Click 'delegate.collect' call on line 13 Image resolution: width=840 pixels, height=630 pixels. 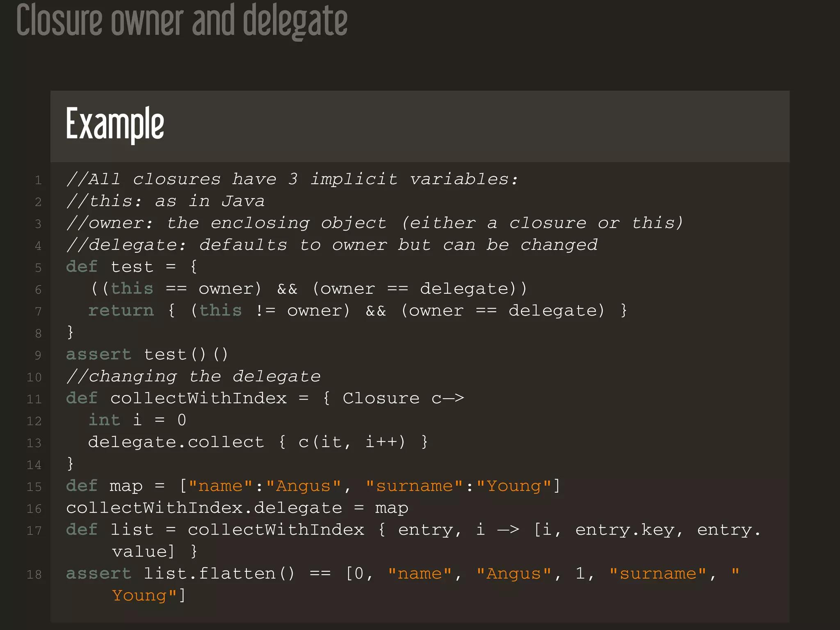(176, 442)
